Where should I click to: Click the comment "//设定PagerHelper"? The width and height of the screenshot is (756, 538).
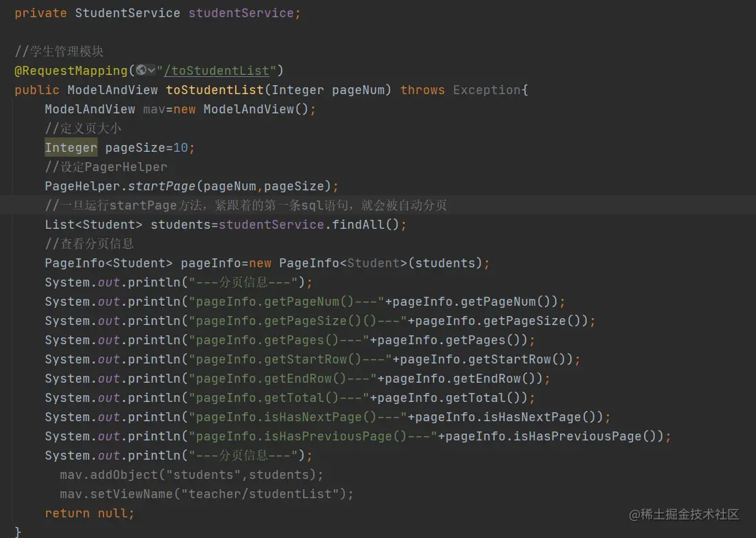pyautogui.click(x=106, y=167)
